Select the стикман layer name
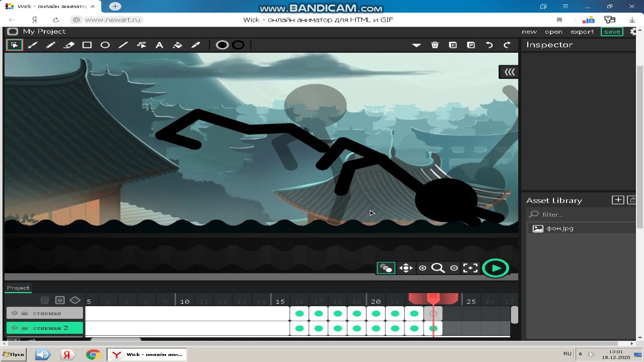Screen dimensions: 644x362 click(47, 313)
